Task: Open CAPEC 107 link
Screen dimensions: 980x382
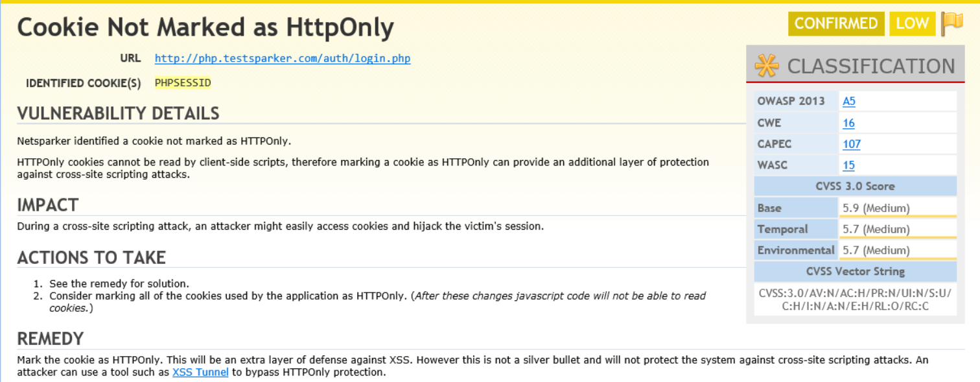Action: pos(851,144)
